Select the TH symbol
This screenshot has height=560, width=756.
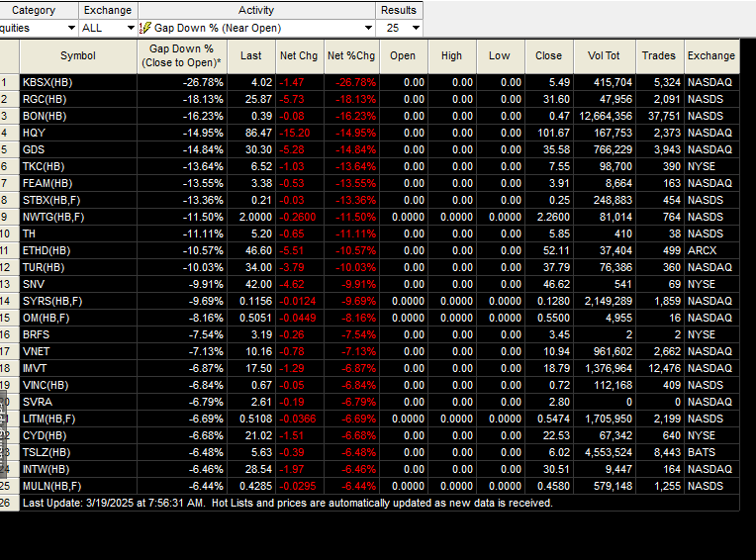(29, 233)
